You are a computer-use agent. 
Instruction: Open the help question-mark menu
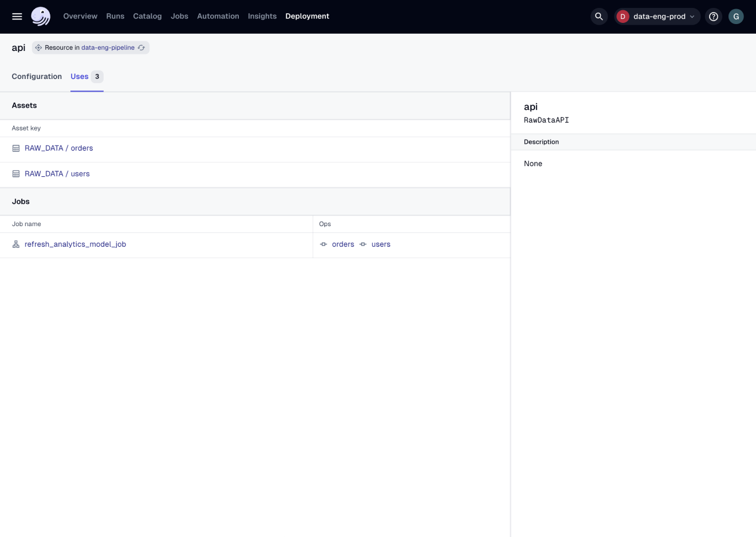[x=713, y=16]
